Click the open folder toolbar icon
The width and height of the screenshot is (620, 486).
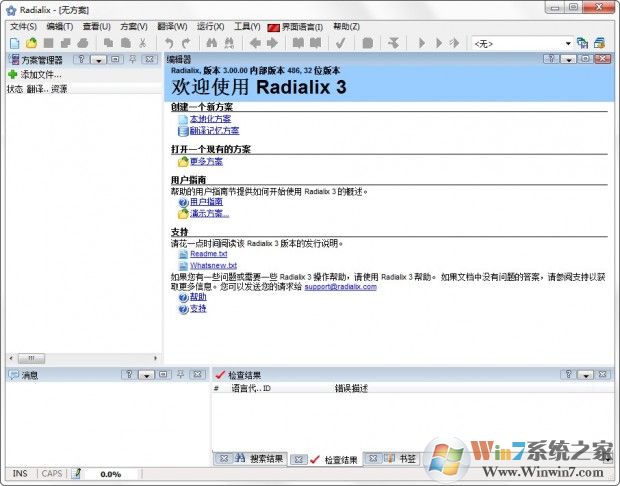[x=32, y=43]
